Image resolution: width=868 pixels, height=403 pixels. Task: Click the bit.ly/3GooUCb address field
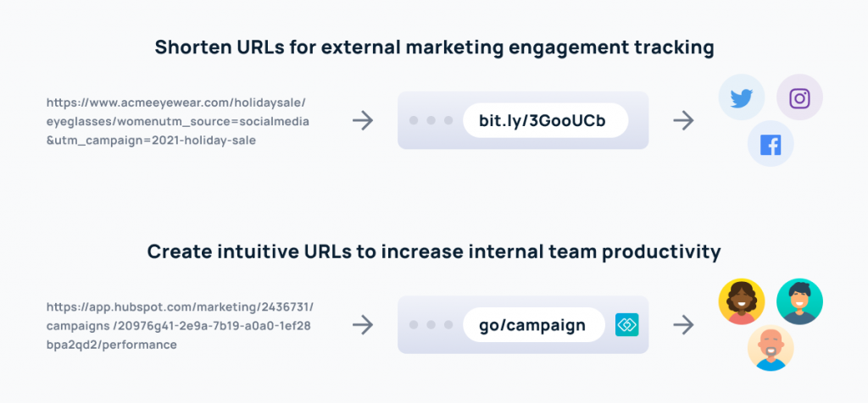click(545, 120)
